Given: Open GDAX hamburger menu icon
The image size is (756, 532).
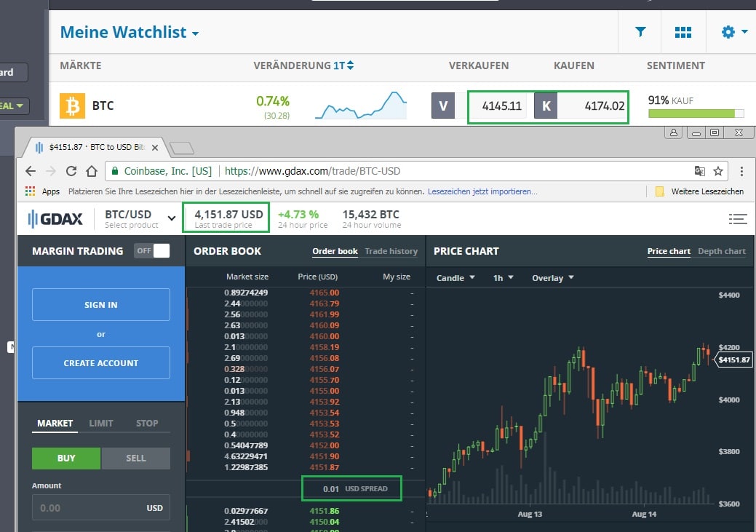Looking at the screenshot, I should point(737,218).
